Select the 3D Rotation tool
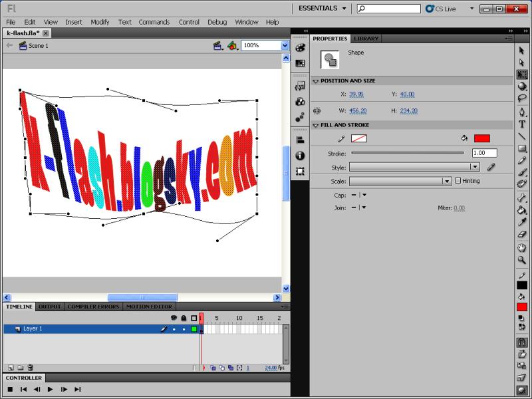 522,86
